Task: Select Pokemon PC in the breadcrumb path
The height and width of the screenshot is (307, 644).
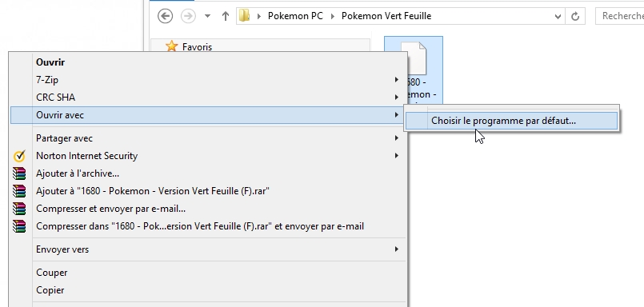Action: click(295, 16)
